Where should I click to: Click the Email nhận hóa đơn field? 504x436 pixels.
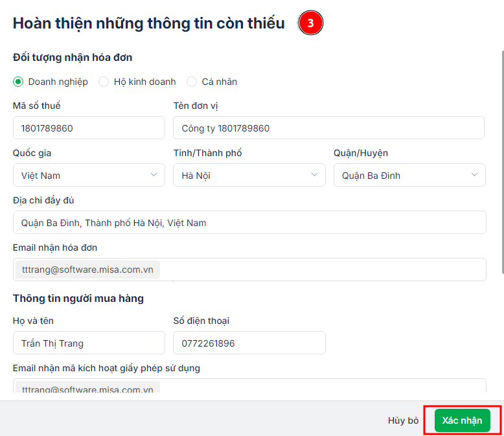coord(249,270)
